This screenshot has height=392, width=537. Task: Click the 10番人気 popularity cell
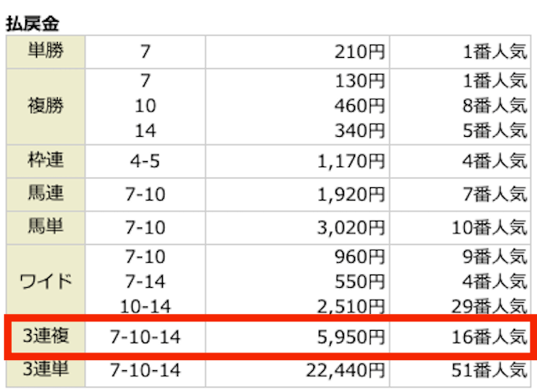[489, 227]
